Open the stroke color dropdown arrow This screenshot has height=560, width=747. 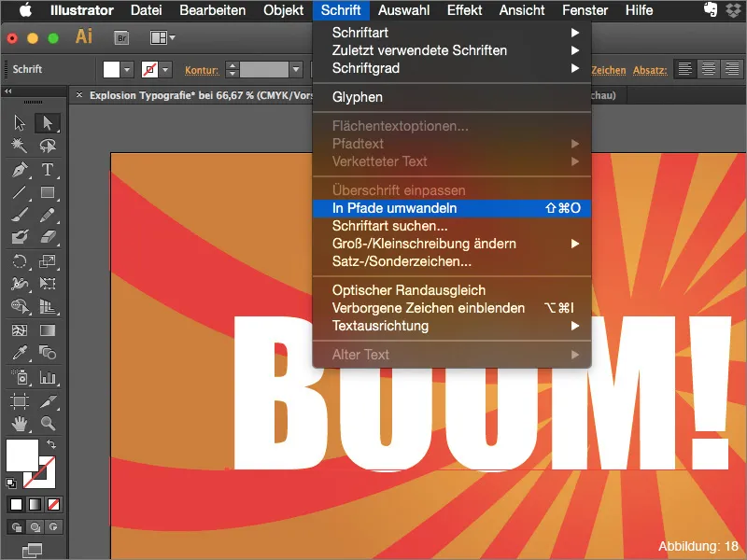(165, 69)
